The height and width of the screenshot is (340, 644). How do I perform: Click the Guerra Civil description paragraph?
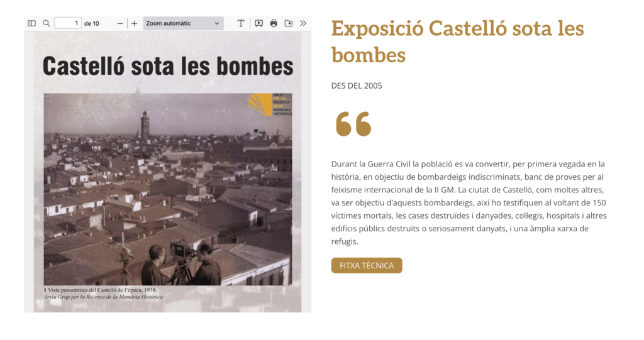pyautogui.click(x=469, y=202)
